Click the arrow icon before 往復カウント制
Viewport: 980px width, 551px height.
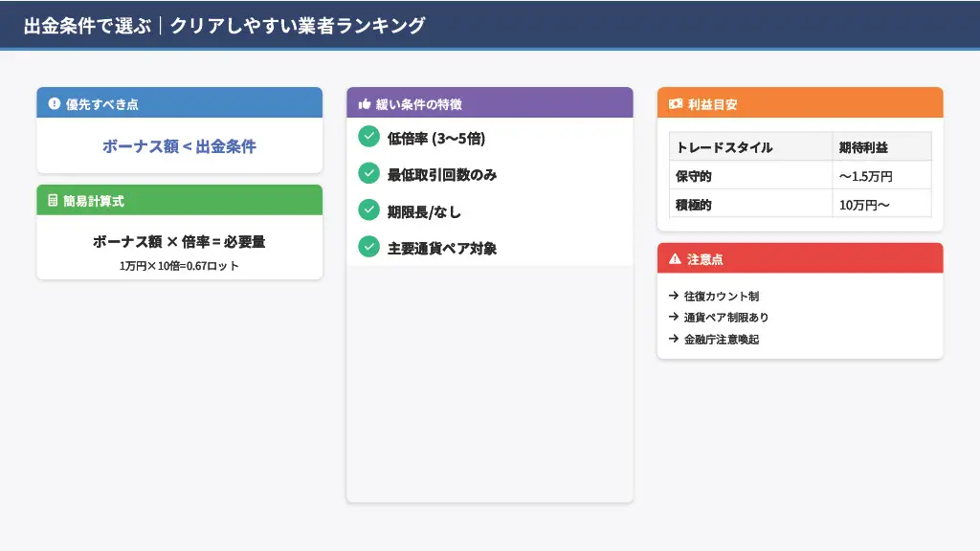click(x=674, y=297)
